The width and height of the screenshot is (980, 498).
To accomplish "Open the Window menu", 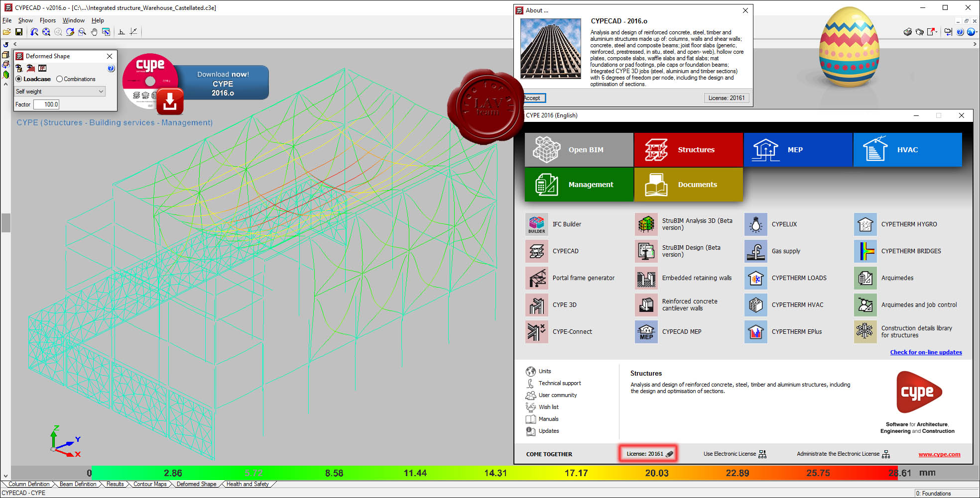I will 73,20.
